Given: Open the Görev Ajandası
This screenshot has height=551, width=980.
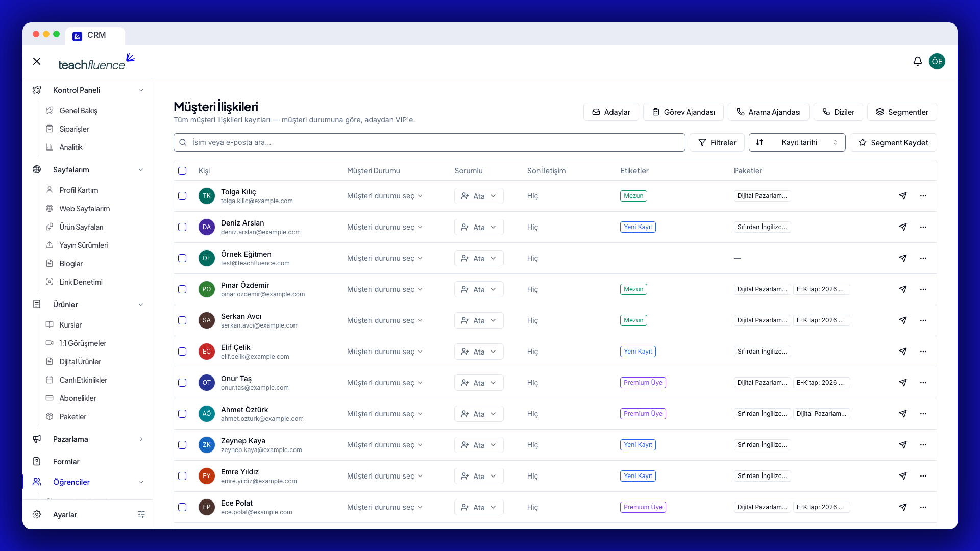Looking at the screenshot, I should coord(683,112).
